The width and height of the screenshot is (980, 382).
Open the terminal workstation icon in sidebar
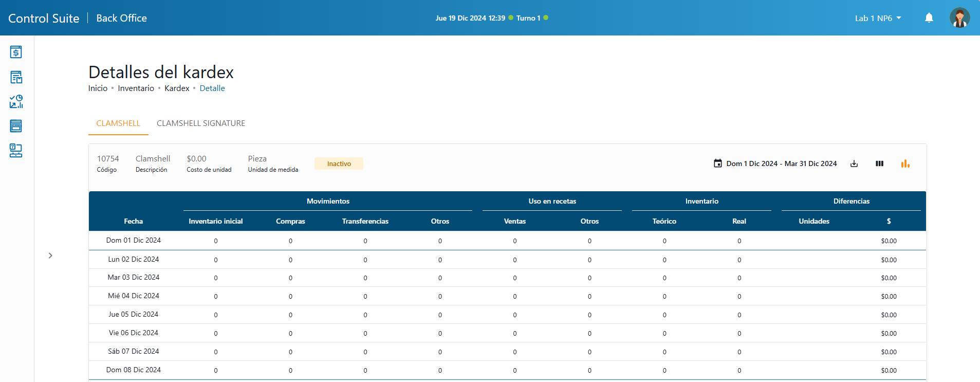coord(16,151)
